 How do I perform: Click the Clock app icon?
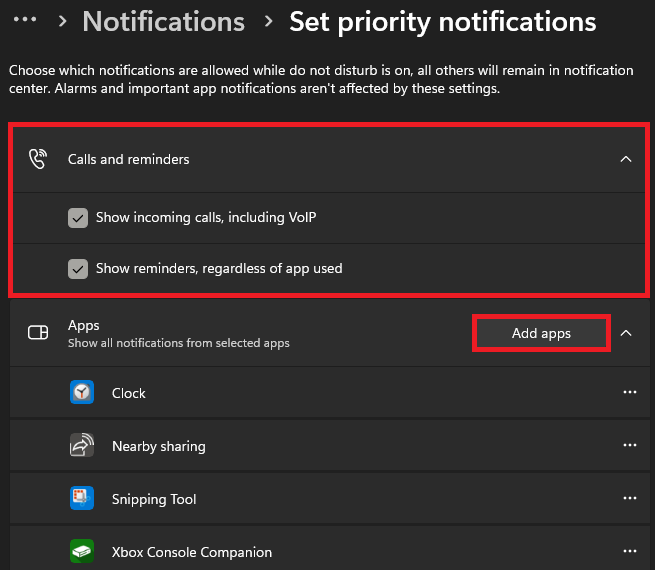pyautogui.click(x=82, y=393)
